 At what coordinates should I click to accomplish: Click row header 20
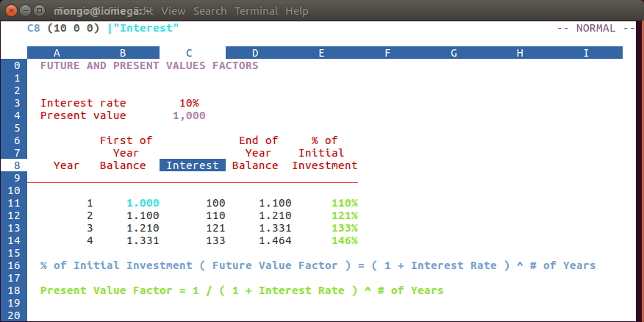pyautogui.click(x=14, y=315)
